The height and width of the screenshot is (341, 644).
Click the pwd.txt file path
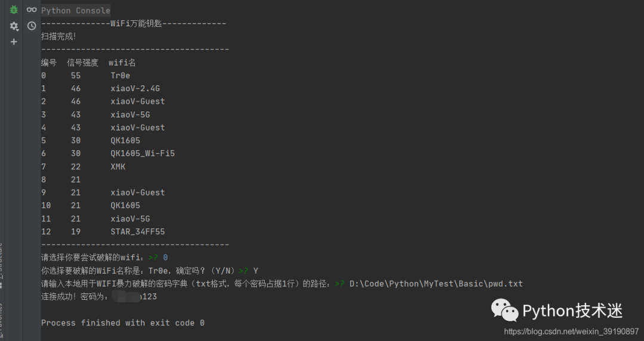click(x=436, y=284)
